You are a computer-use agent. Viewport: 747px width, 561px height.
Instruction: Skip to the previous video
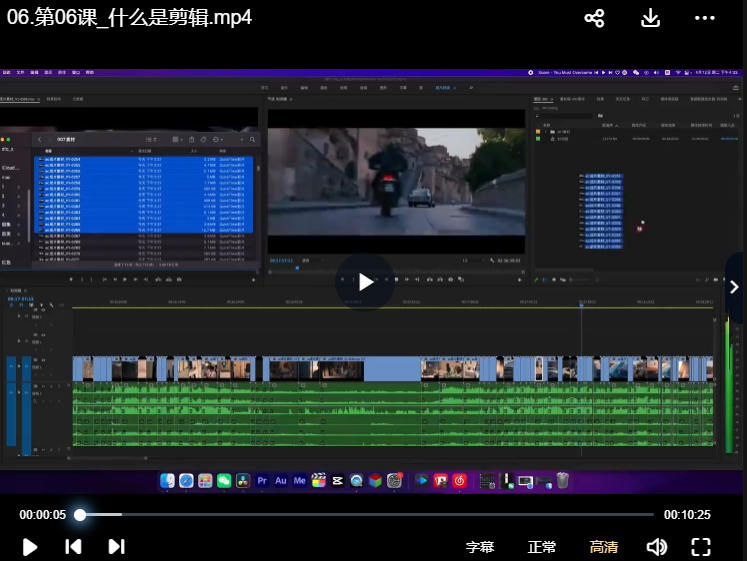coord(73,546)
